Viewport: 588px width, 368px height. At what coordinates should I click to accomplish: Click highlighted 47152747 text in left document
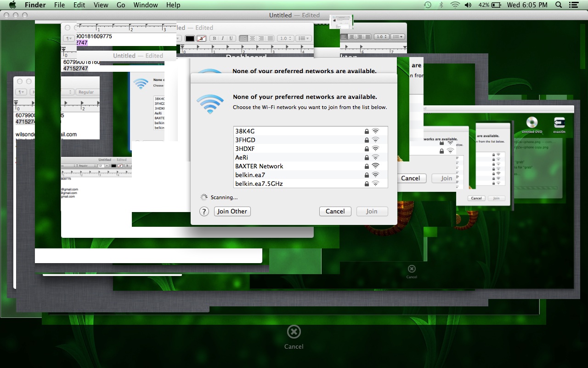[x=75, y=69]
